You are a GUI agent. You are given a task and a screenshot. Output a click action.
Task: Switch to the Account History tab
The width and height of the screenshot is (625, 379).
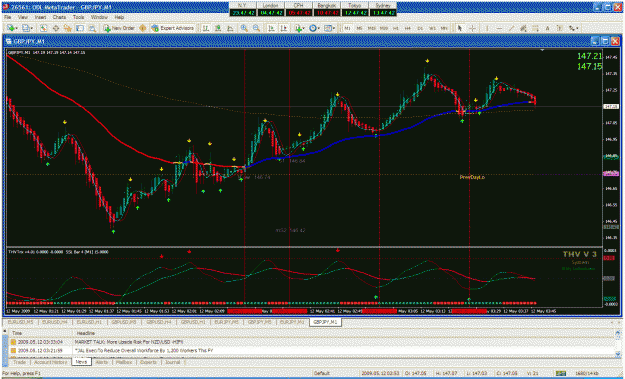point(51,362)
